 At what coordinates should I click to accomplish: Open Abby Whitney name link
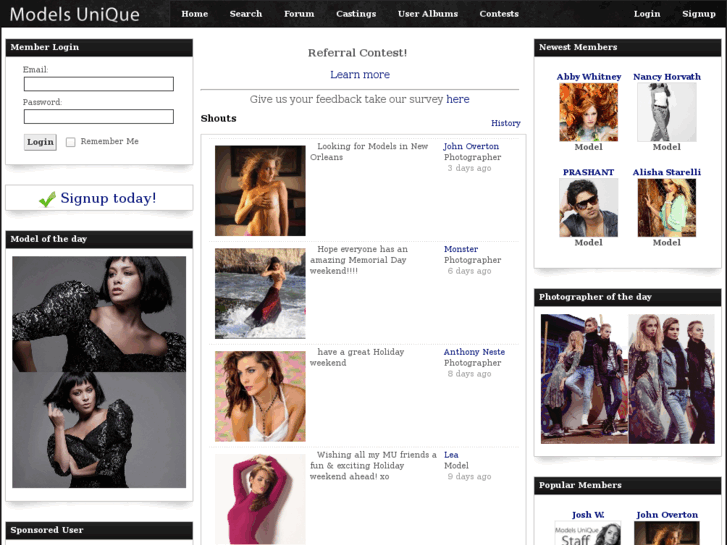589,77
